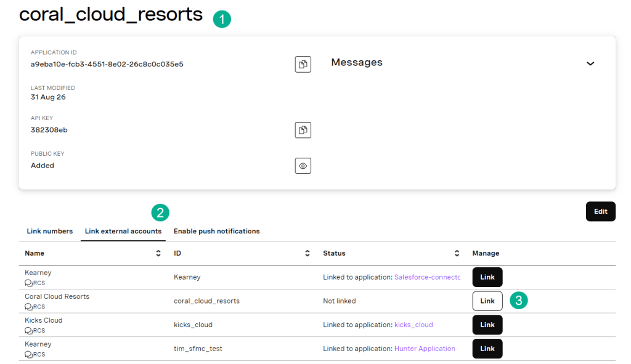Click the Messages heading

pyautogui.click(x=357, y=62)
